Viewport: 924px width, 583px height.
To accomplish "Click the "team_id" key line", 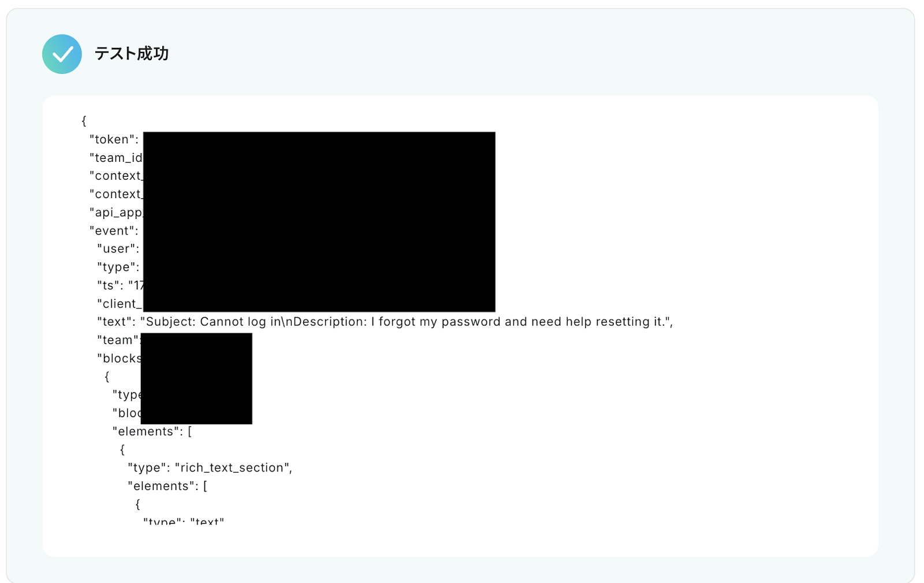I will [x=116, y=158].
